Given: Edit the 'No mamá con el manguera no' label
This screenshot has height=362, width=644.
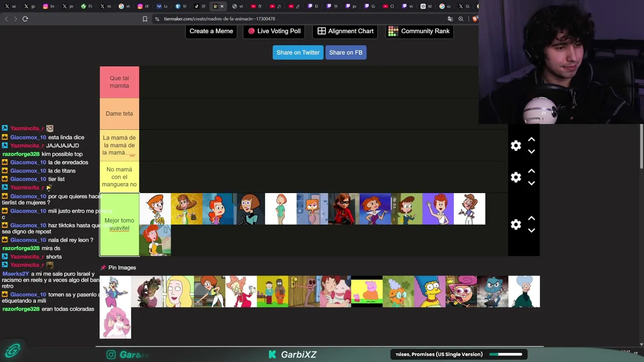Looking at the screenshot, I should click(119, 177).
